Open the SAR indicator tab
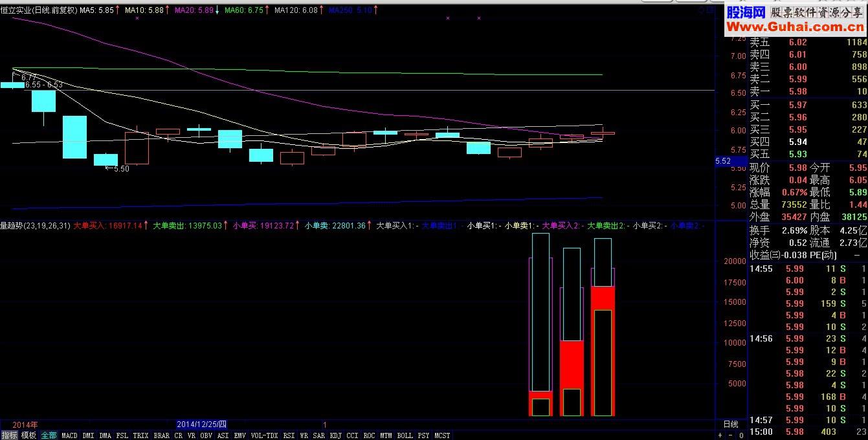Viewport: 868px width, 440px height. pyautogui.click(x=318, y=435)
